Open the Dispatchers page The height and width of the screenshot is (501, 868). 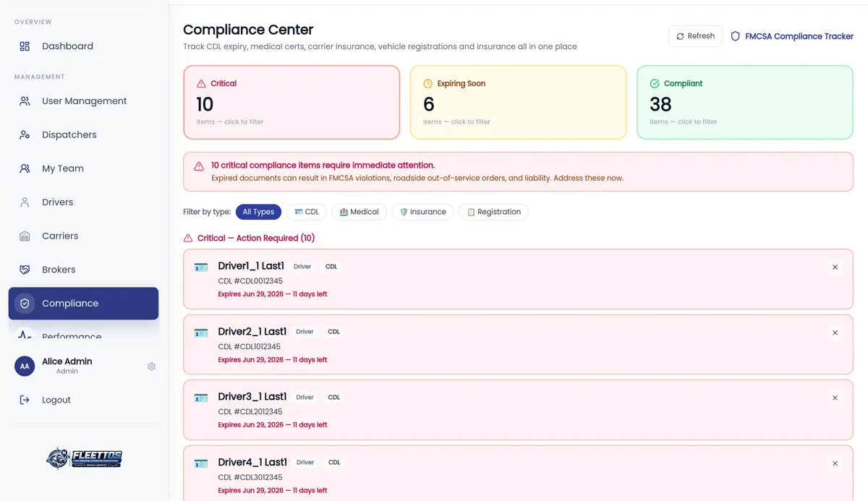click(x=83, y=134)
